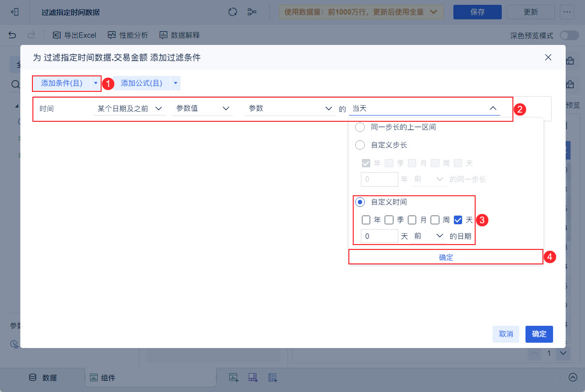Click the collapse circle icon at bottom right

(x=573, y=377)
